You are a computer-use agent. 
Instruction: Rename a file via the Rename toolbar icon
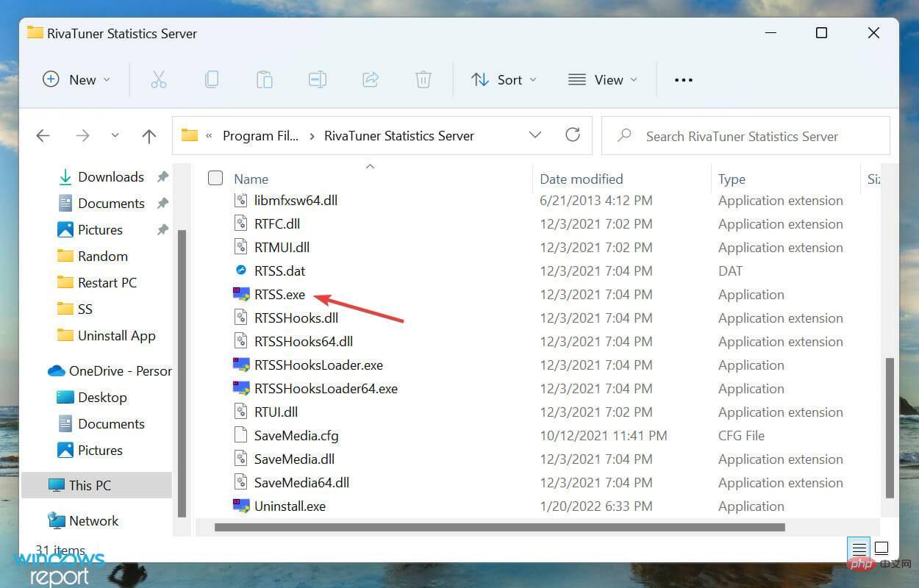(x=317, y=79)
